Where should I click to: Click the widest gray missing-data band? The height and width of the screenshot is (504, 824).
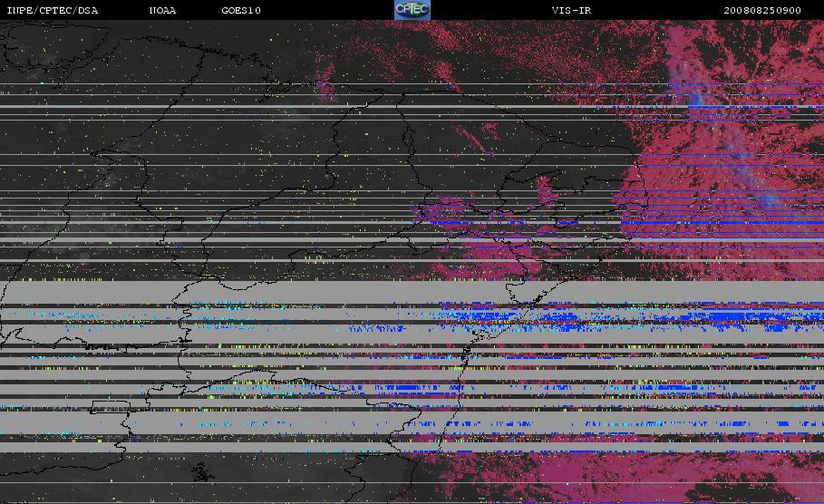pyautogui.click(x=412, y=292)
